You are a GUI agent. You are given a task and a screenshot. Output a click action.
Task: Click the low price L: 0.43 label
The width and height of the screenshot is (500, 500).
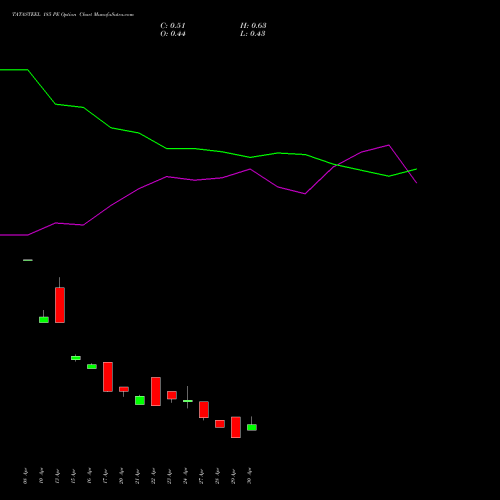[253, 34]
